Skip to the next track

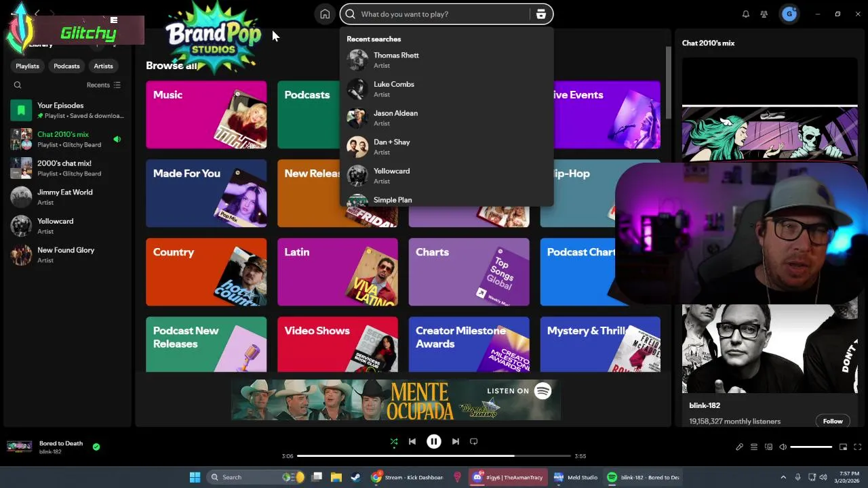pos(456,441)
